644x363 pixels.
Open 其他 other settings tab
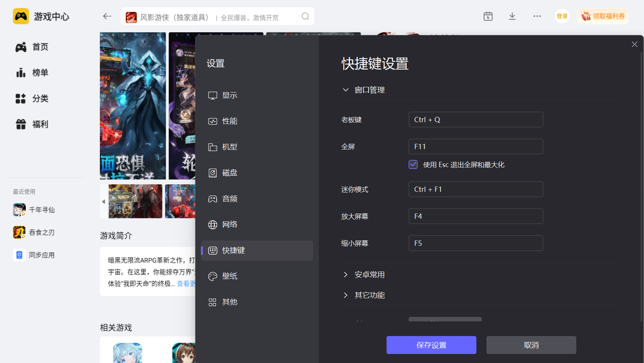click(257, 302)
